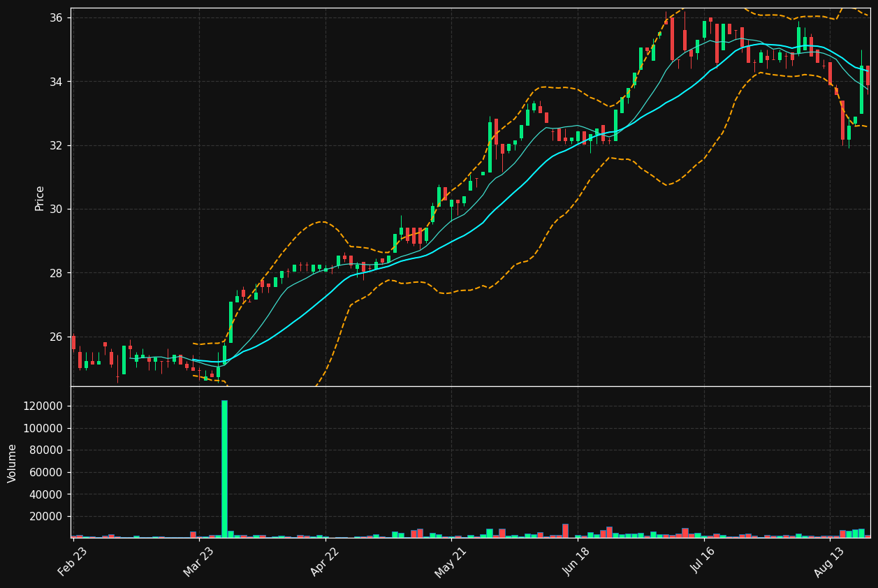Click the 60000 volume tick label
Viewport: 878px width, 588px height.
(x=47, y=473)
